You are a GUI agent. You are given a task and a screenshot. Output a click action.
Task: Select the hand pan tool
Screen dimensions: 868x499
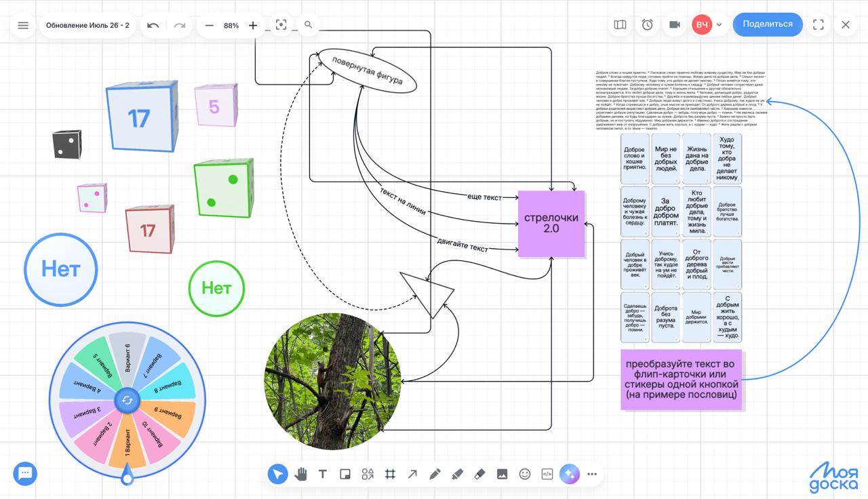tap(300, 474)
